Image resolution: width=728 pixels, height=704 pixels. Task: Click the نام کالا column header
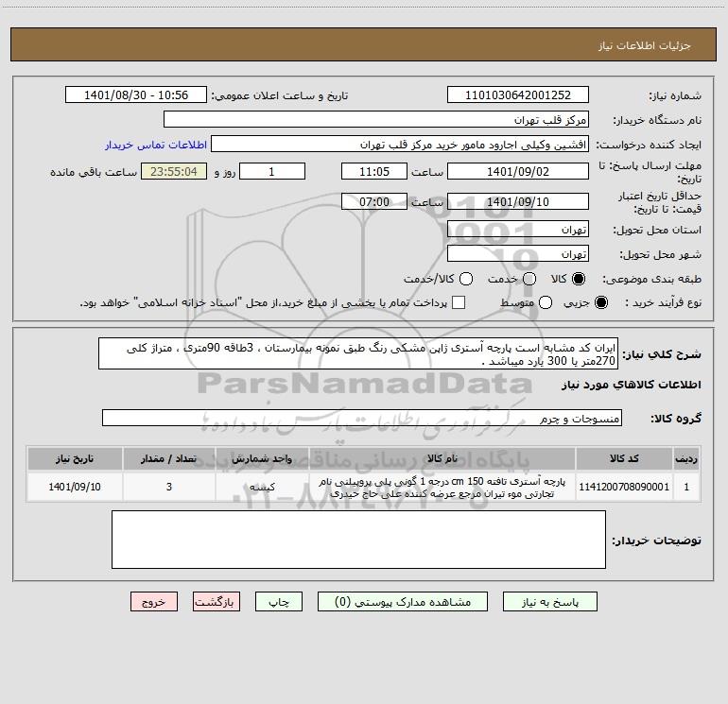coord(442,458)
